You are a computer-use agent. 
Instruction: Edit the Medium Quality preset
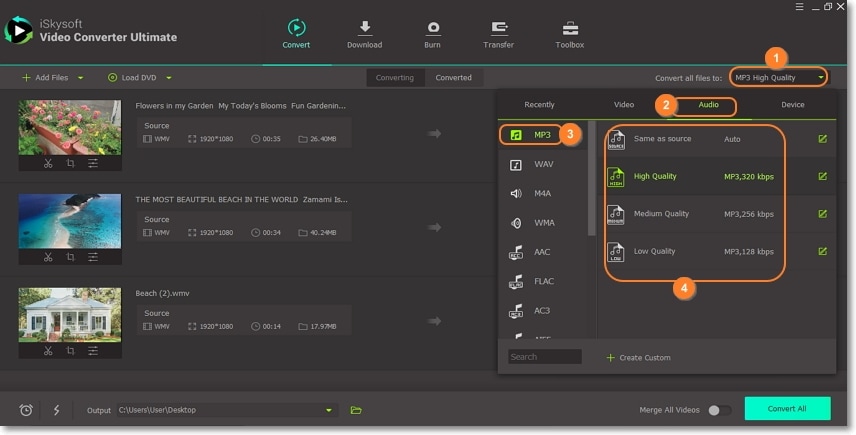(822, 214)
